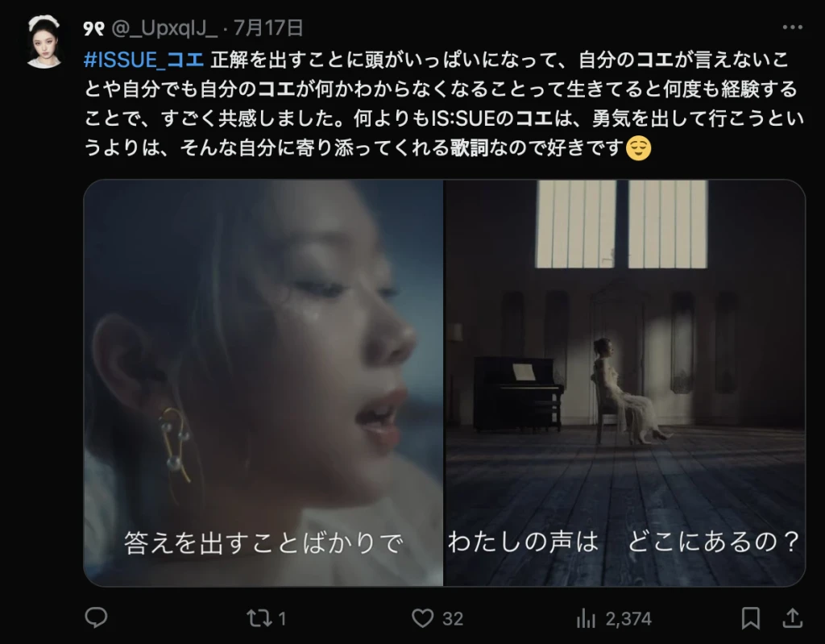The width and height of the screenshot is (825, 644).
Task: Click the relieved face emoji in the tweet
Action: point(639,148)
